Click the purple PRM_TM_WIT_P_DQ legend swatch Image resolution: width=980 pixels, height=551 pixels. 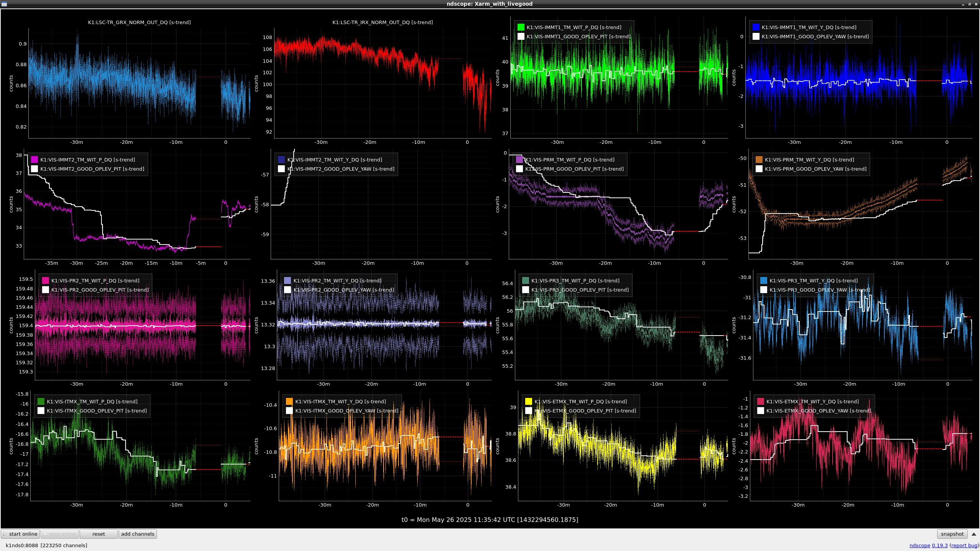[519, 160]
